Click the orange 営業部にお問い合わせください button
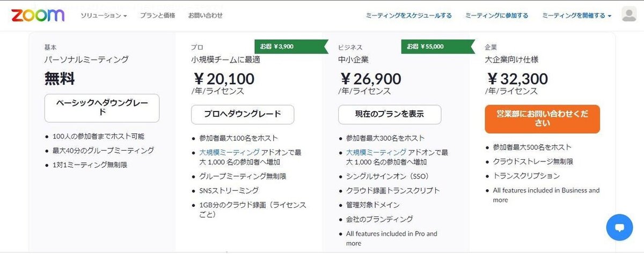The image size is (644, 254). coord(542,119)
